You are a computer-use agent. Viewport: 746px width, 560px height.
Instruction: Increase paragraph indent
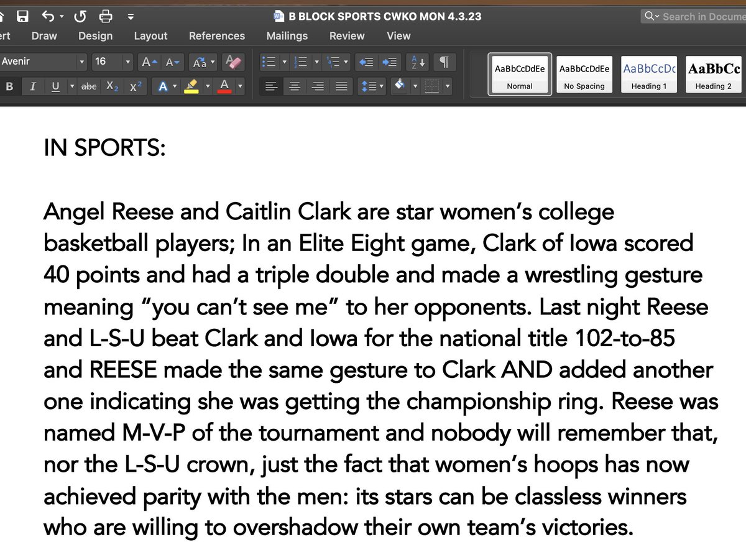tap(390, 62)
